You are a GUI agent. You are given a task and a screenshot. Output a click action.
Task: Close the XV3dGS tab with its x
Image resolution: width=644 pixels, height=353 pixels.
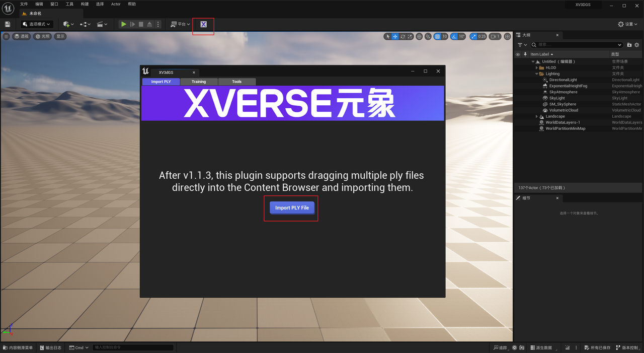point(194,73)
